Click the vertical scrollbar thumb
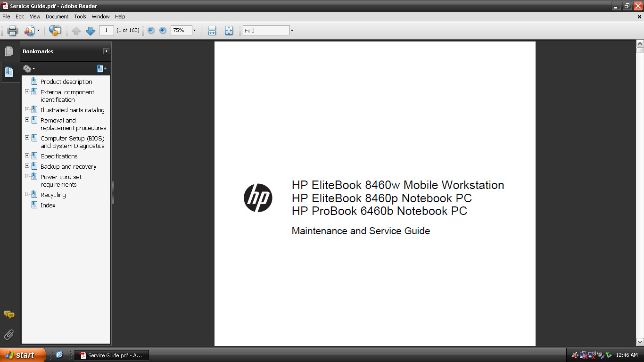The height and width of the screenshot is (362, 644). click(640, 50)
